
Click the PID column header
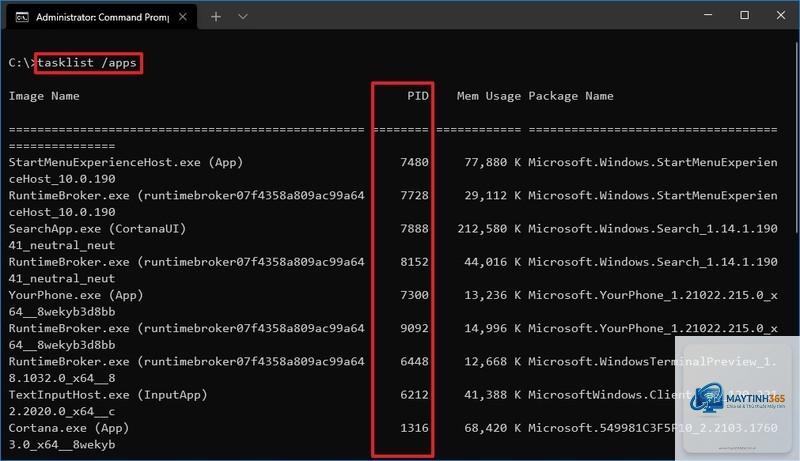(418, 96)
